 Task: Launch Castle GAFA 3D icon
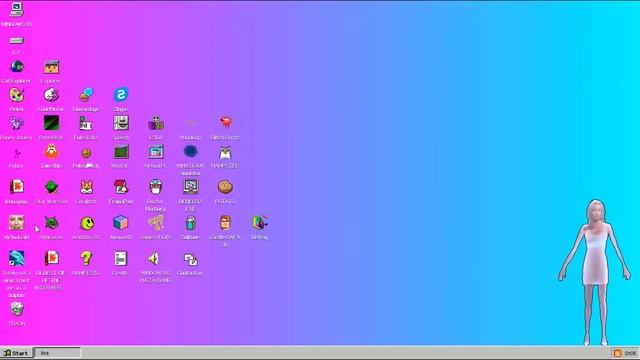tap(225, 223)
